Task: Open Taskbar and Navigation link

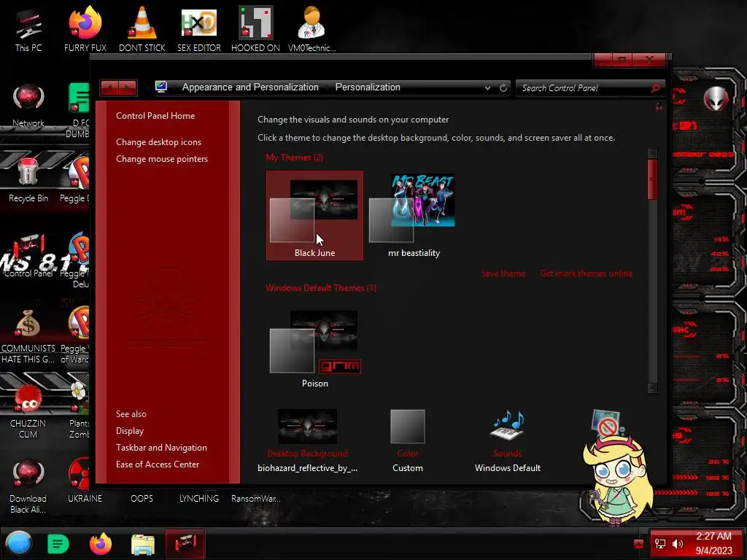Action: pyautogui.click(x=161, y=448)
